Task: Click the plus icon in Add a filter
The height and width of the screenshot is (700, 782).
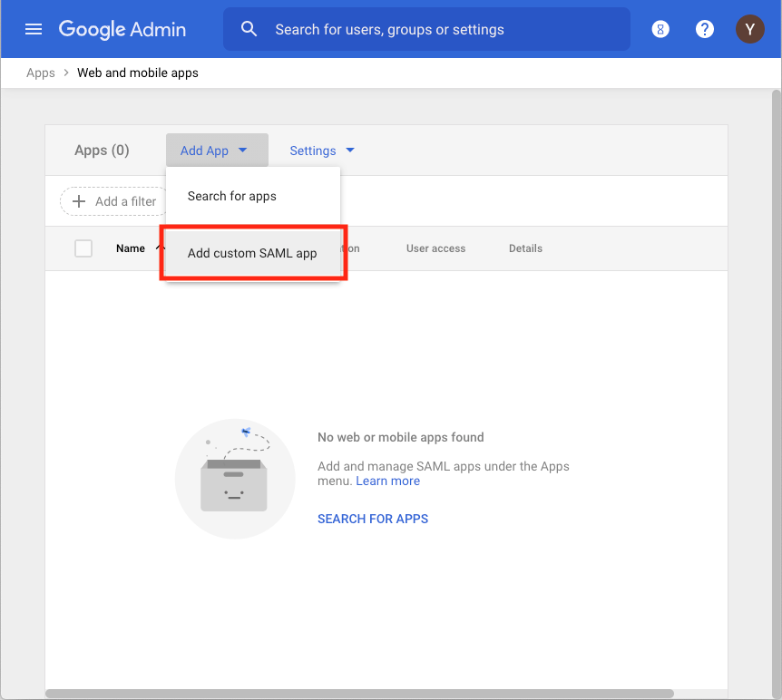Action: coord(79,201)
